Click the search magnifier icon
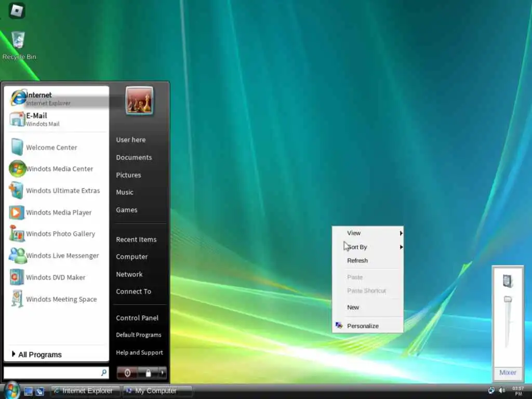The width and height of the screenshot is (532, 399). (x=104, y=373)
